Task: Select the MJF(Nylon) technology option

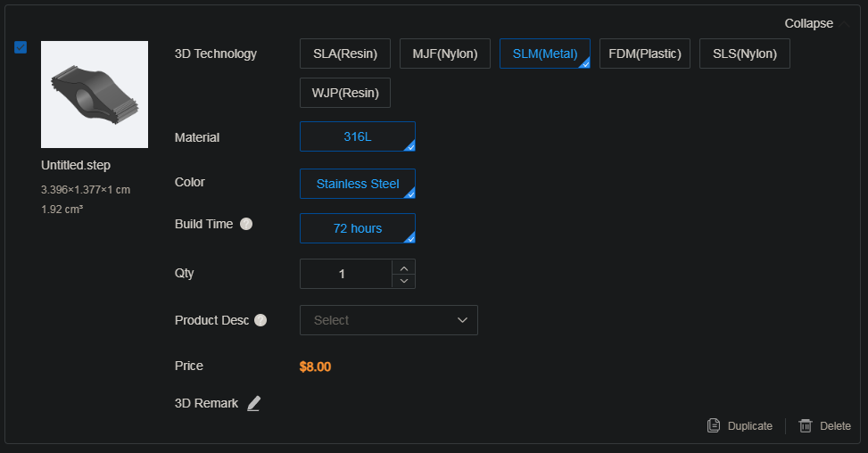Action: [x=445, y=54]
